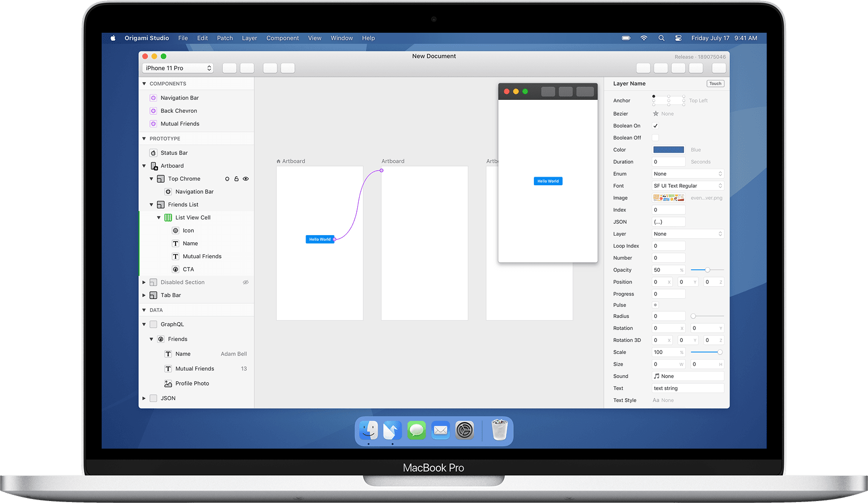Click the Hello World button in preview window
Image resolution: width=868 pixels, height=503 pixels.
click(x=548, y=181)
